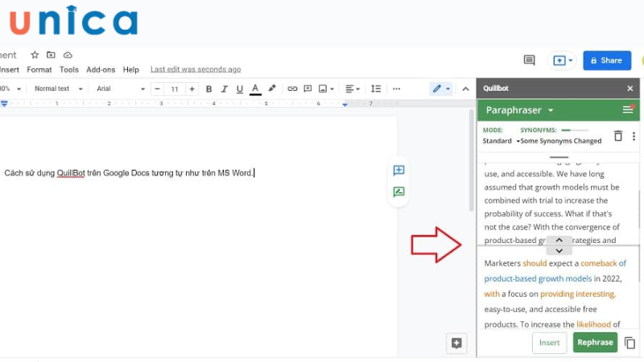Click the green Rephrase button
The image size is (644, 362).
click(595, 343)
